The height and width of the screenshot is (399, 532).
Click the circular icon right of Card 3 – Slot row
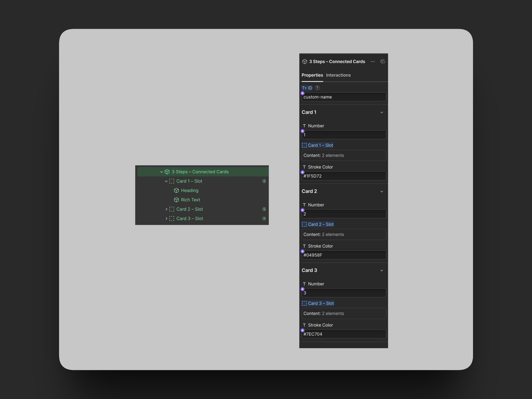[264, 218]
